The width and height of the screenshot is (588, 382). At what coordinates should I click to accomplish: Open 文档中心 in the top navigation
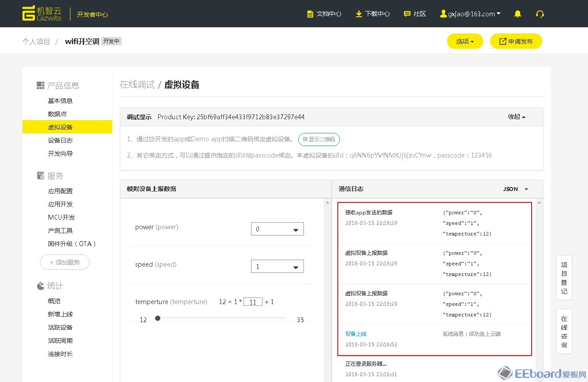324,14
